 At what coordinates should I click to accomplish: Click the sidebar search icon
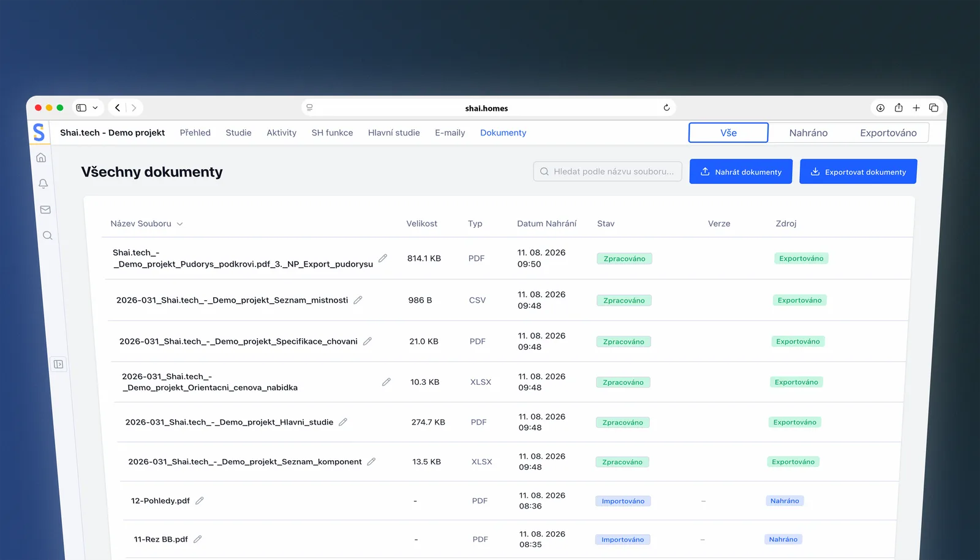[x=47, y=235]
